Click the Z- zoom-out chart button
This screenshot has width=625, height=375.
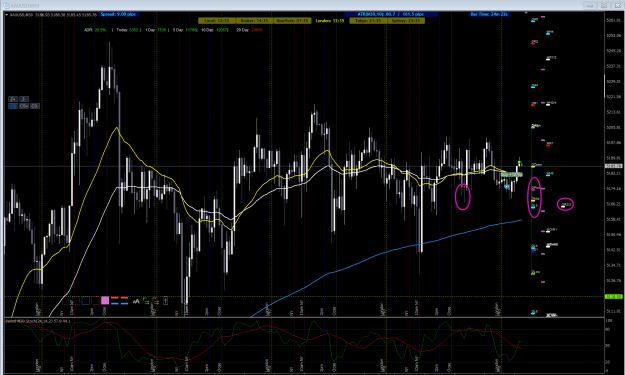pos(24,99)
